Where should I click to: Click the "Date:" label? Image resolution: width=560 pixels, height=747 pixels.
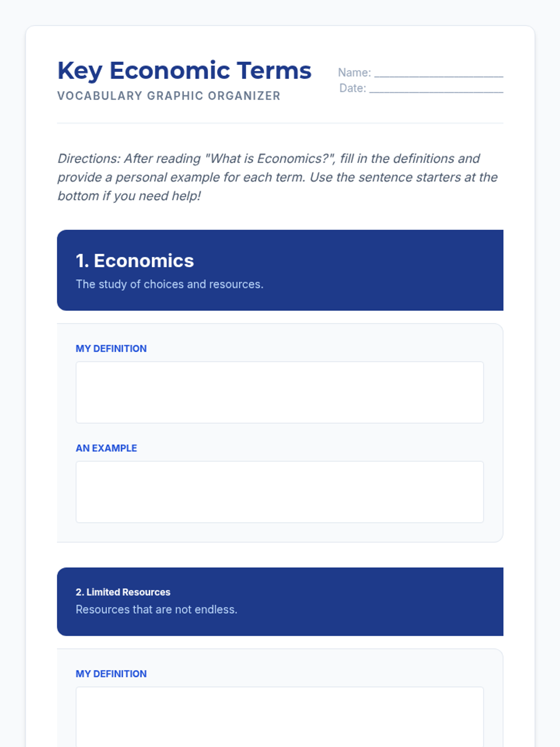point(352,88)
